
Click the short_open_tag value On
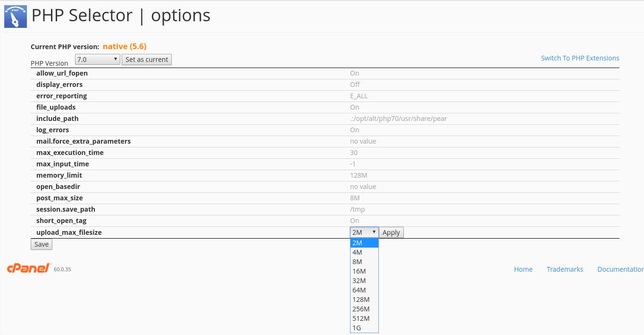point(354,221)
